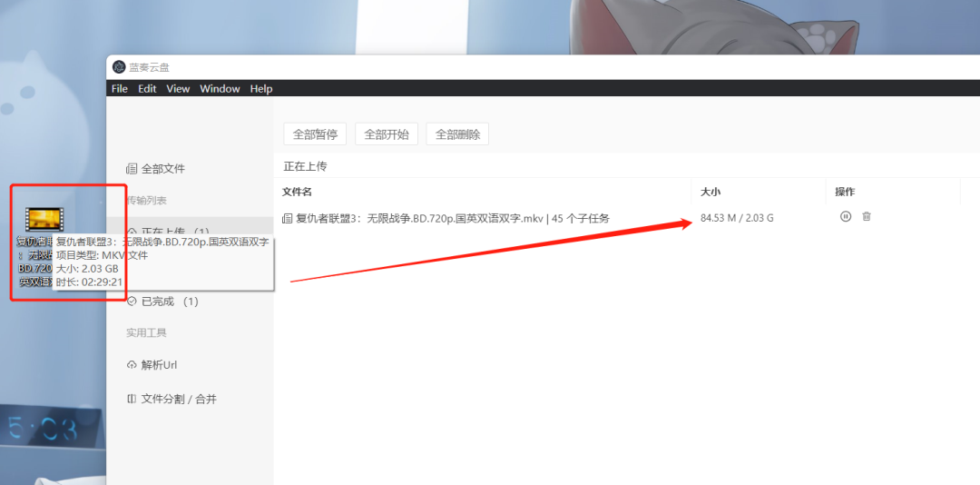Open the File menu
This screenshot has height=485, width=980.
pos(120,89)
